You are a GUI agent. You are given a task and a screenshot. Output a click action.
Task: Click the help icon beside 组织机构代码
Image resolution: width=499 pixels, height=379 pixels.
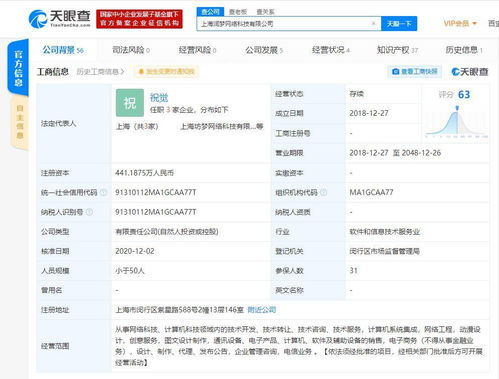(x=323, y=192)
